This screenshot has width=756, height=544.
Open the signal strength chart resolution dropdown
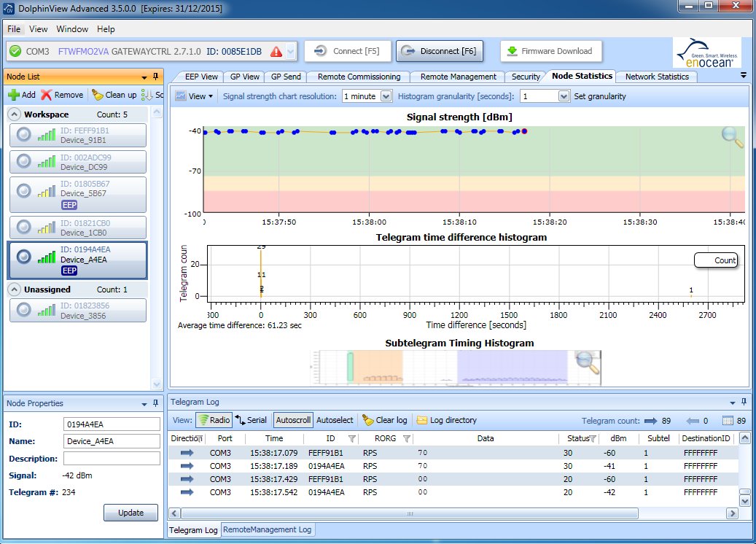tap(386, 96)
